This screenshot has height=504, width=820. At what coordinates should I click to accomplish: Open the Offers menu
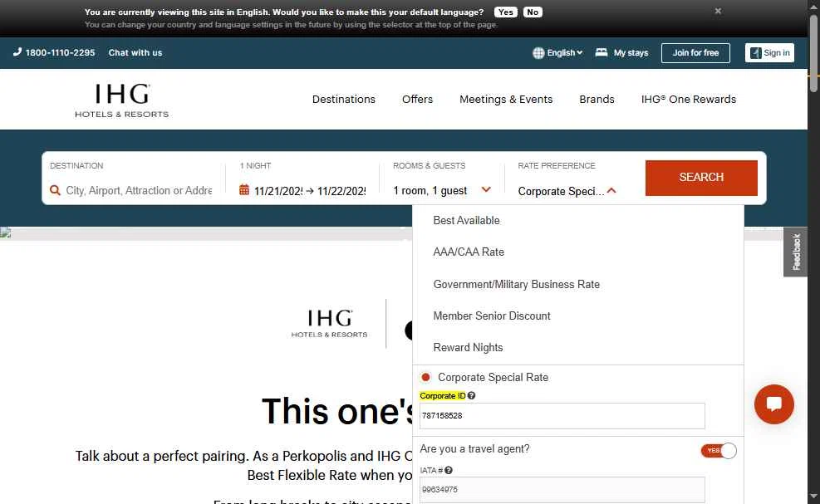[417, 100]
